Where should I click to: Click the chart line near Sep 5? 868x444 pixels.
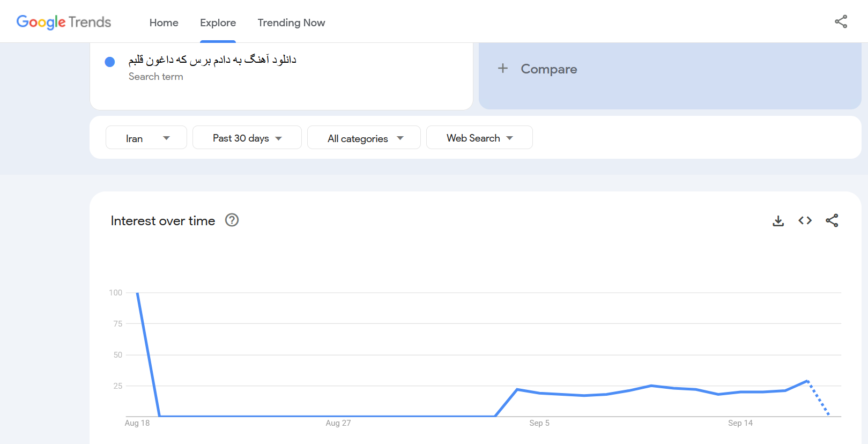point(539,393)
